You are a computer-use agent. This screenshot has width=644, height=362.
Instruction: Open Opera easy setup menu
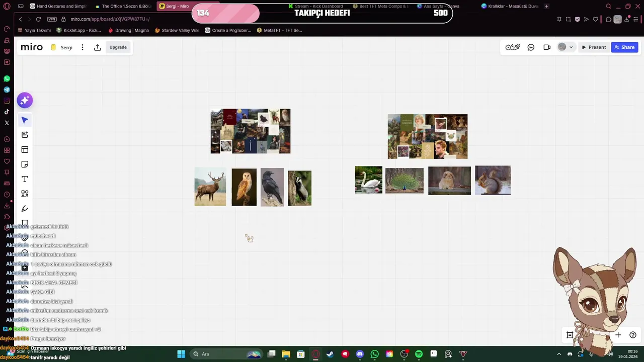point(636,19)
